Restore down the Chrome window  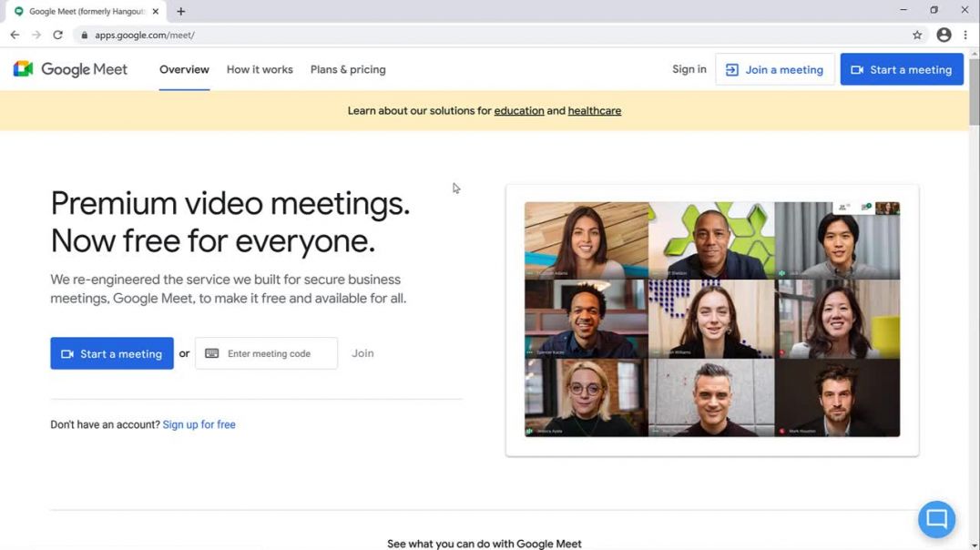coord(934,10)
